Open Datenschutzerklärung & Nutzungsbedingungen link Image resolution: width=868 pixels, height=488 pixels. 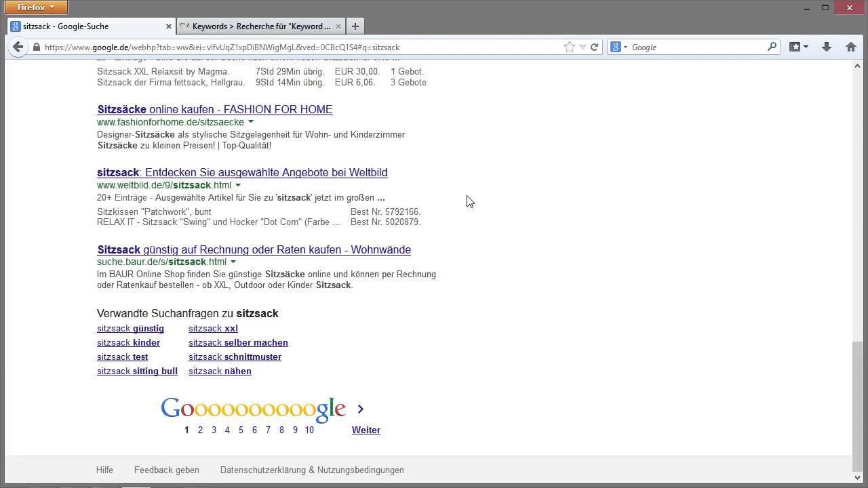coord(312,470)
